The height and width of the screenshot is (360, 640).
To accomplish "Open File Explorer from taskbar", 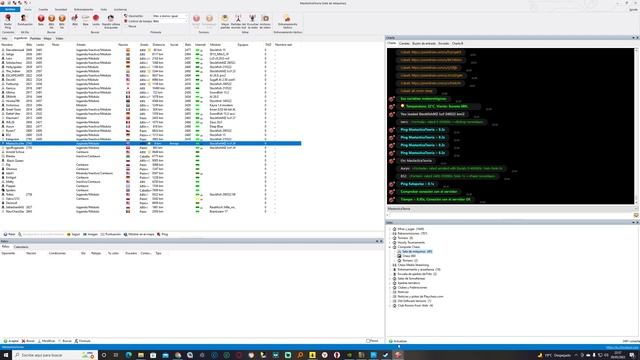I will [x=141, y=355].
